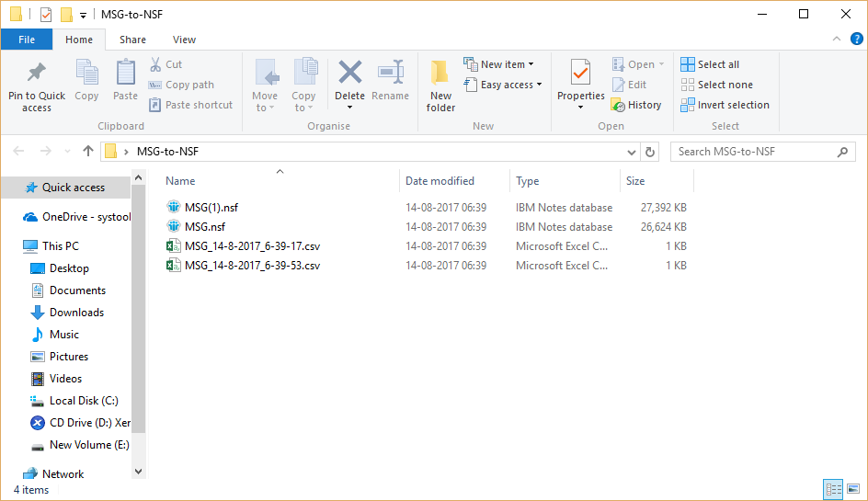Expand the Properties dropdown arrow
Screen dimensions: 868x501
pyautogui.click(x=581, y=108)
